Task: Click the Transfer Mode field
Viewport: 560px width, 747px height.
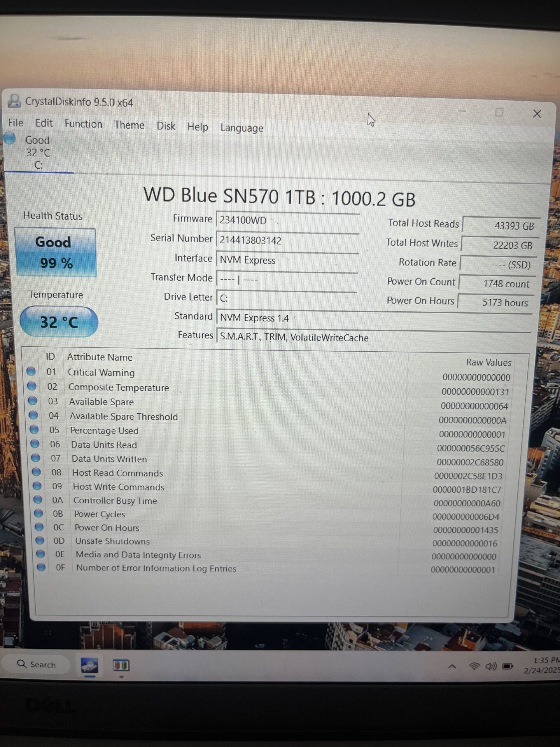Action: tap(287, 279)
